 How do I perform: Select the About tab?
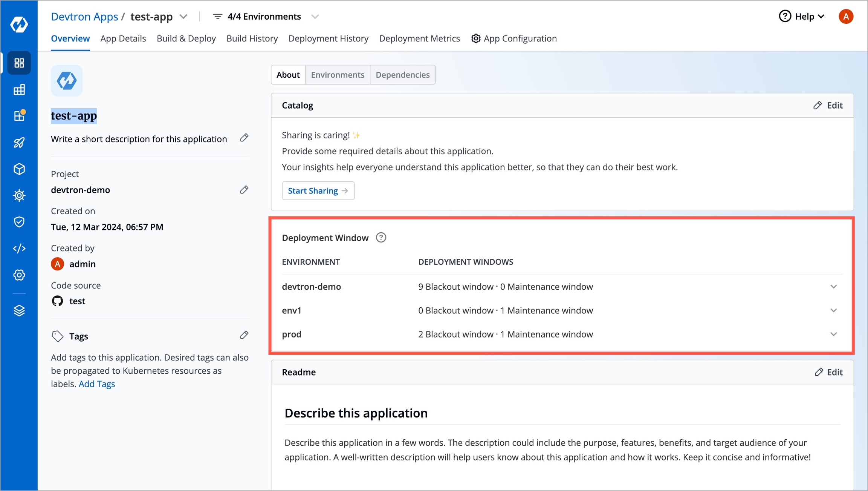click(x=288, y=75)
